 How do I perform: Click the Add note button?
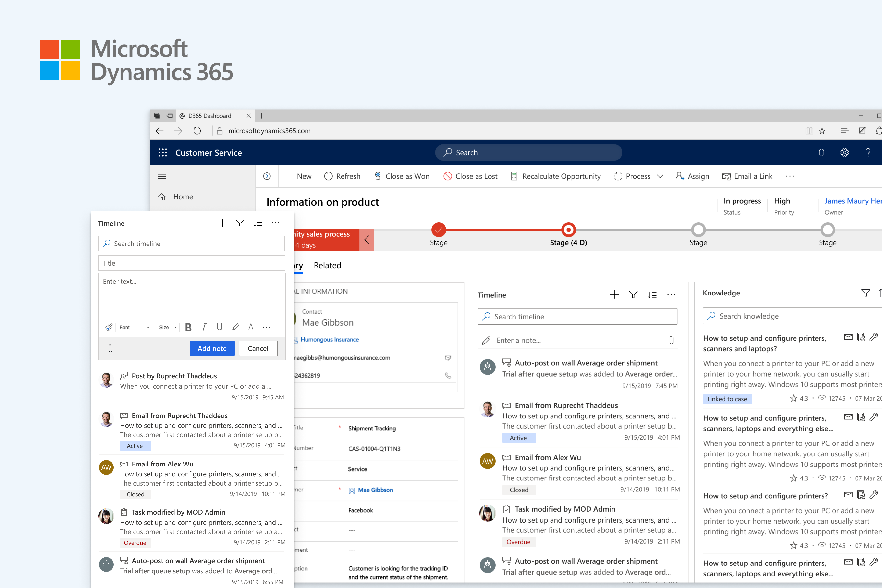[x=212, y=348]
